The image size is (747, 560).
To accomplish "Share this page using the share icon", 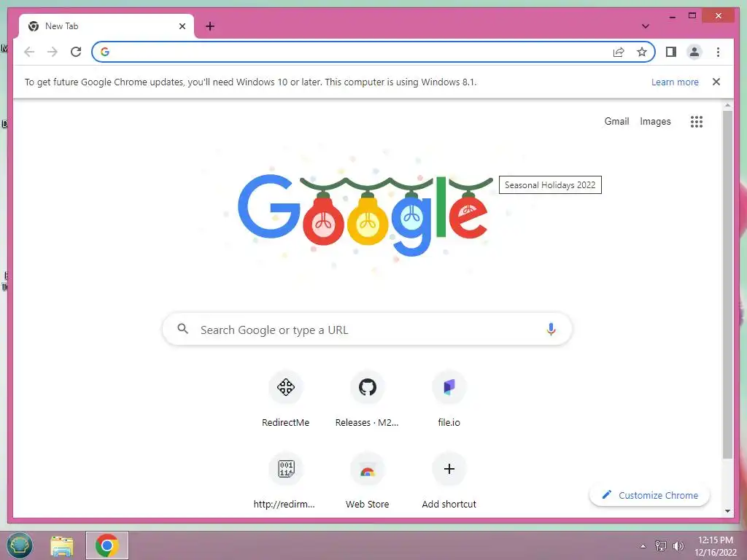I will click(619, 52).
